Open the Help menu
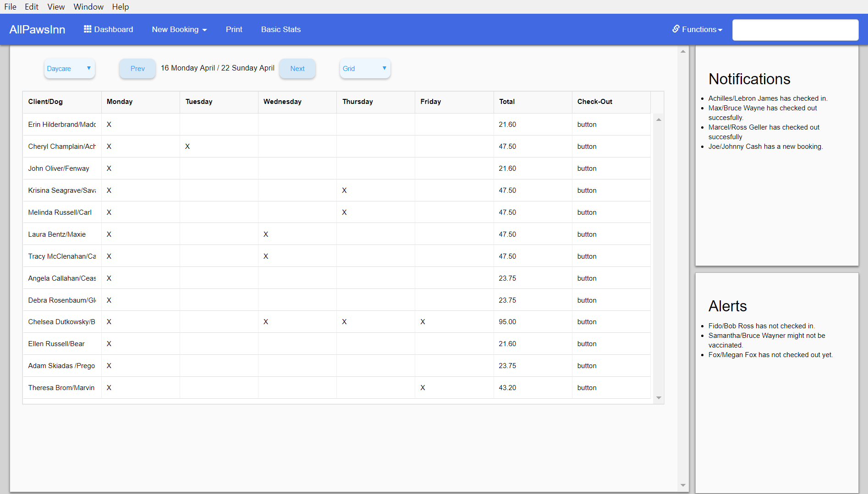The image size is (868, 494). click(x=120, y=7)
